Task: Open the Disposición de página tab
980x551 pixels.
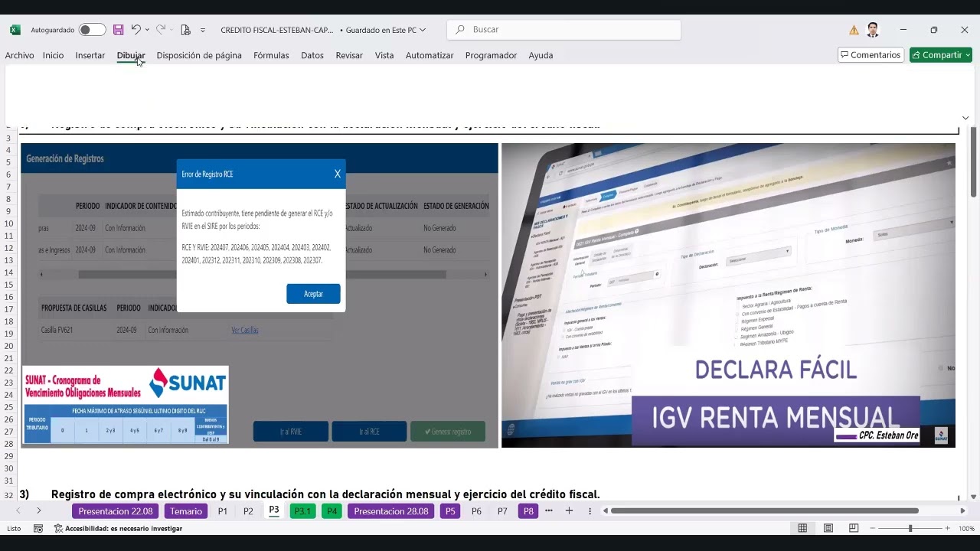Action: click(x=199, y=55)
